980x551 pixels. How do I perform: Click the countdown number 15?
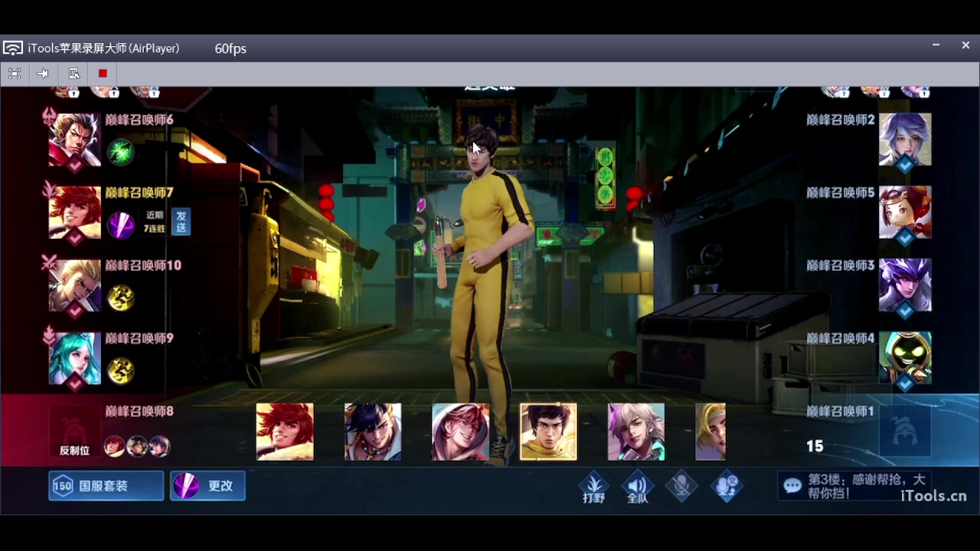tap(815, 446)
